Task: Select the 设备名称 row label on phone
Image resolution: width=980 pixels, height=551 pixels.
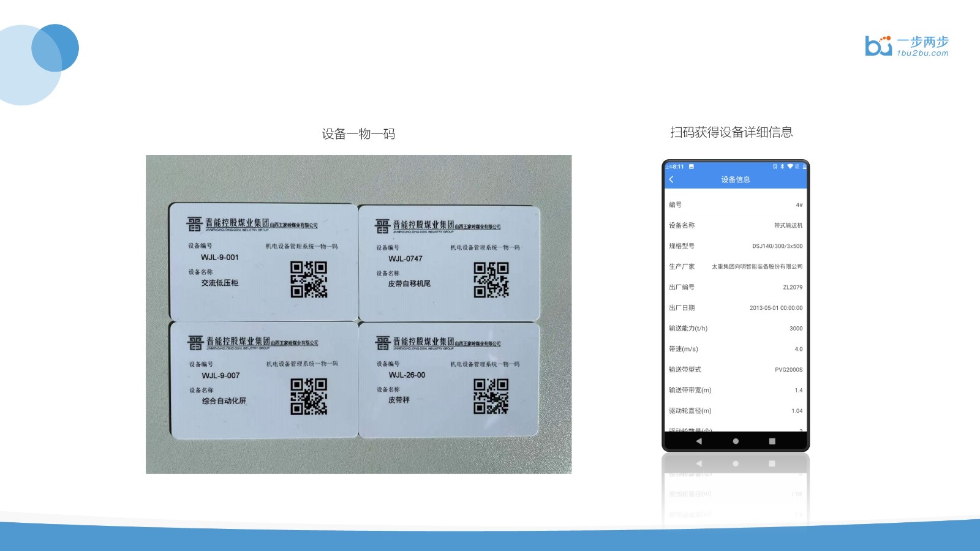Action: tap(682, 225)
